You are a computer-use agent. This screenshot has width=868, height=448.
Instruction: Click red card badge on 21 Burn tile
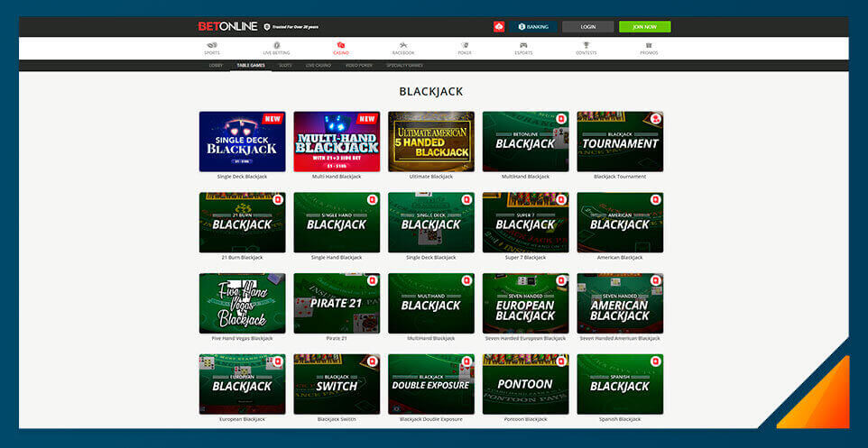point(278,200)
